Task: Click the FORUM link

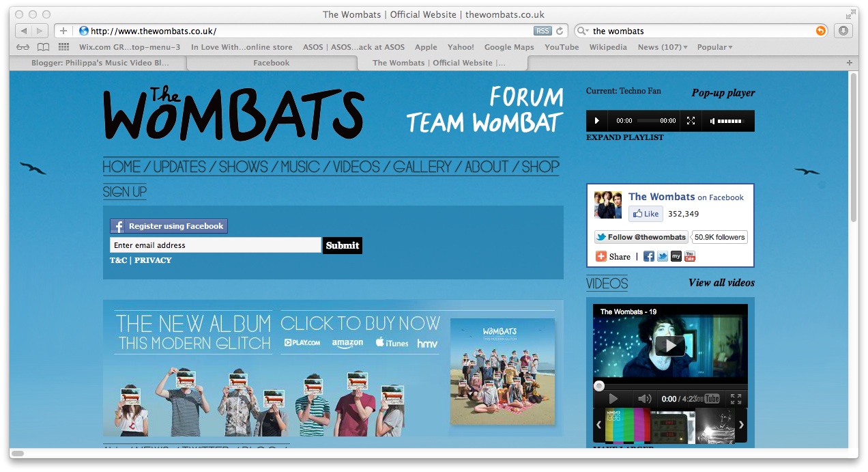Action: [x=526, y=97]
